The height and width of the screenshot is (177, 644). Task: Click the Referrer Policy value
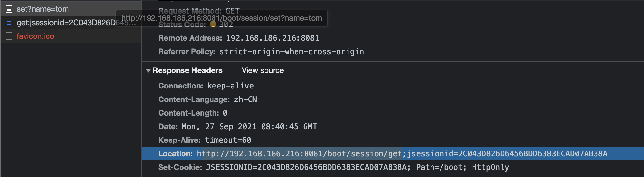tap(292, 52)
